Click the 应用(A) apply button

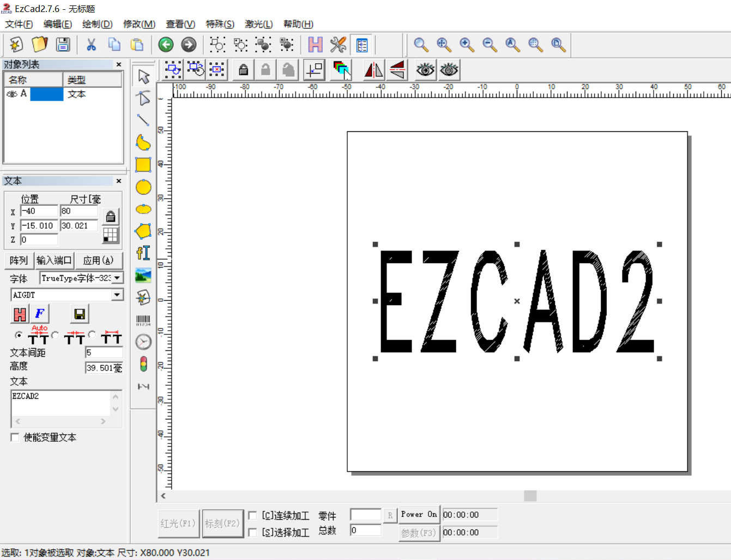pyautogui.click(x=99, y=260)
